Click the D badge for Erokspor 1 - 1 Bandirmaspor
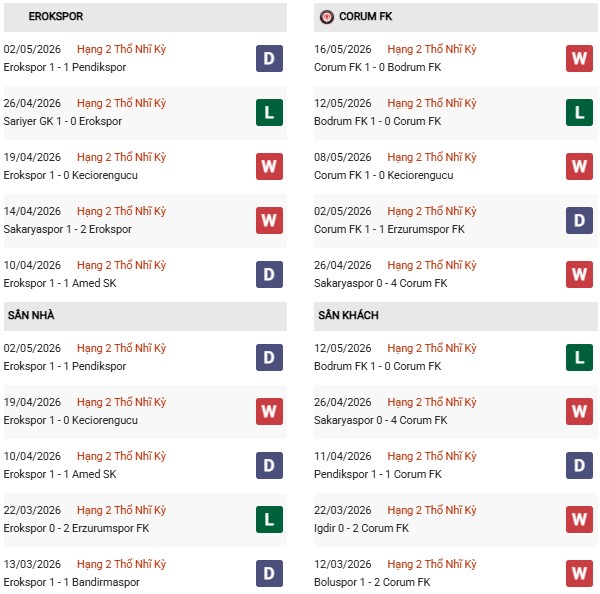 click(x=269, y=573)
